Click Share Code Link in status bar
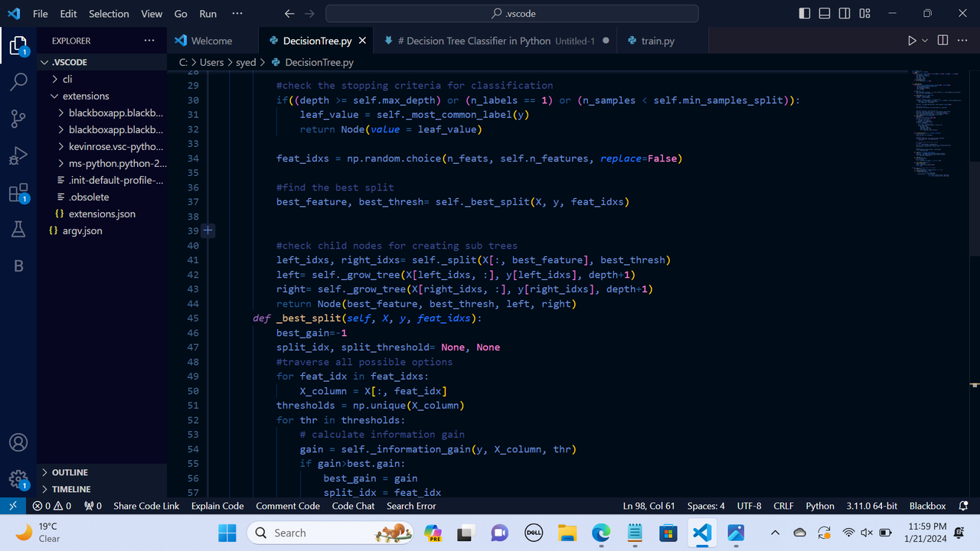The image size is (980, 551). (146, 506)
